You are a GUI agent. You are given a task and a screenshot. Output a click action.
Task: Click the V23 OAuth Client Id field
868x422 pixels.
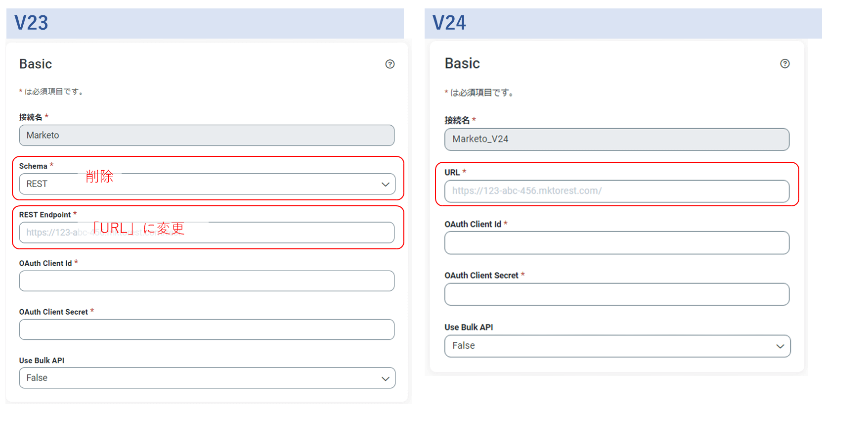pyautogui.click(x=207, y=281)
